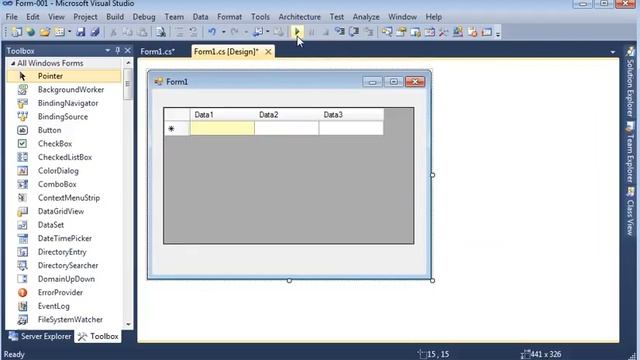
Task: Select the ComboBox control icon
Action: [22, 184]
